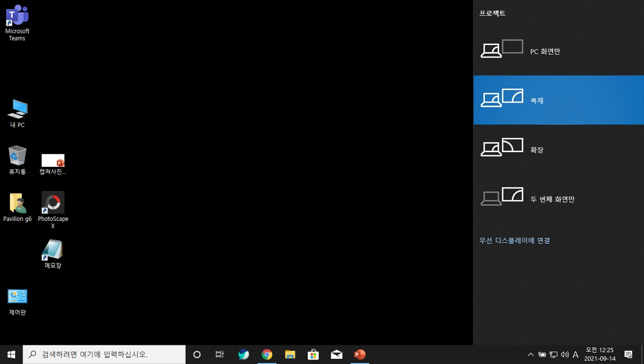
Task: Open File Explorer from the taskbar
Action: click(290, 354)
